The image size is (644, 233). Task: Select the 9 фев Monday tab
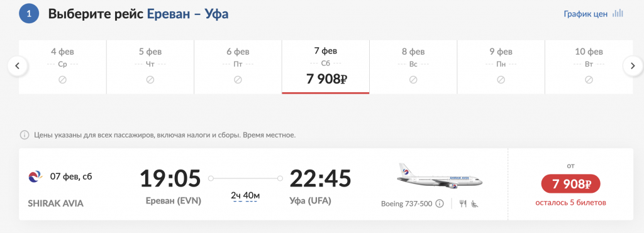[x=501, y=67]
